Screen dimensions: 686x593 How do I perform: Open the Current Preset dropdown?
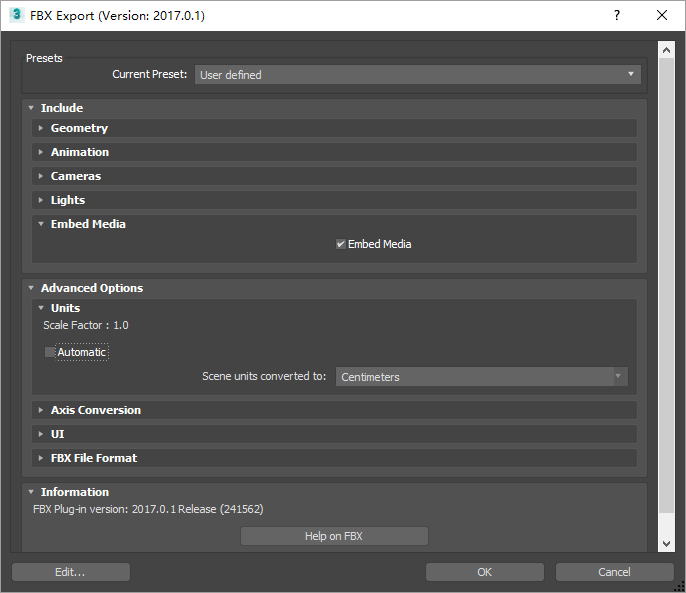418,75
